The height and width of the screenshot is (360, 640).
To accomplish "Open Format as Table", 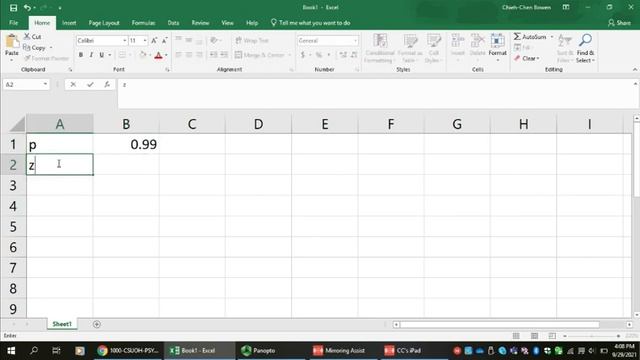I will pos(410,48).
